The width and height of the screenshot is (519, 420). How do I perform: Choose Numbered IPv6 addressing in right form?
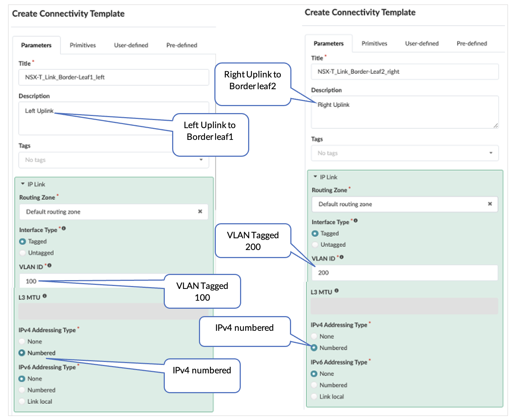coord(314,385)
